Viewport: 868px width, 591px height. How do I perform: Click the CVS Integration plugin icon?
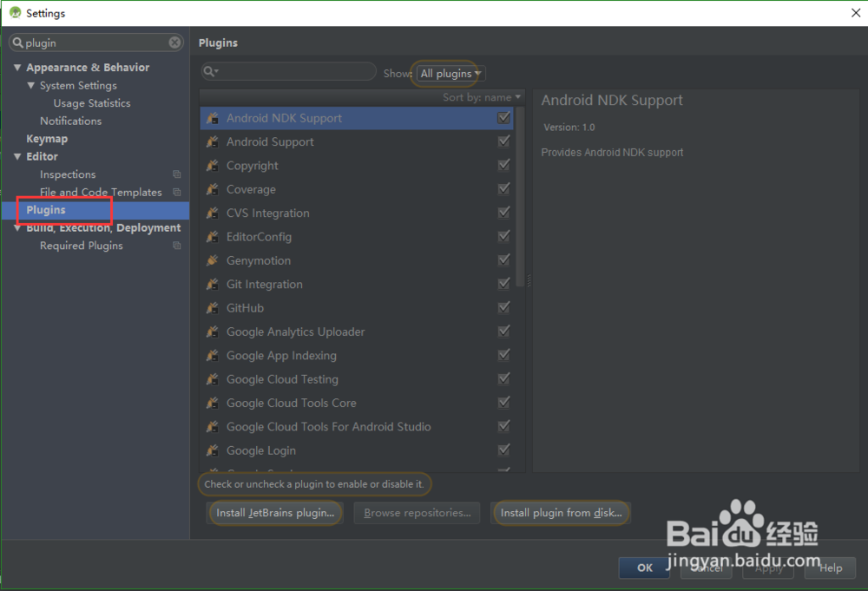click(x=213, y=213)
